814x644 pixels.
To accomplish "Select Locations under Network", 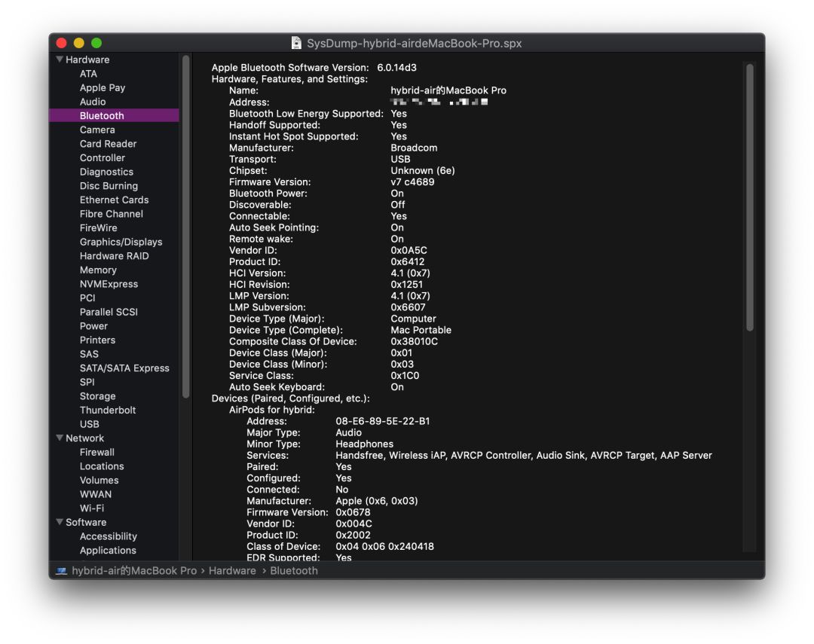I will (102, 466).
